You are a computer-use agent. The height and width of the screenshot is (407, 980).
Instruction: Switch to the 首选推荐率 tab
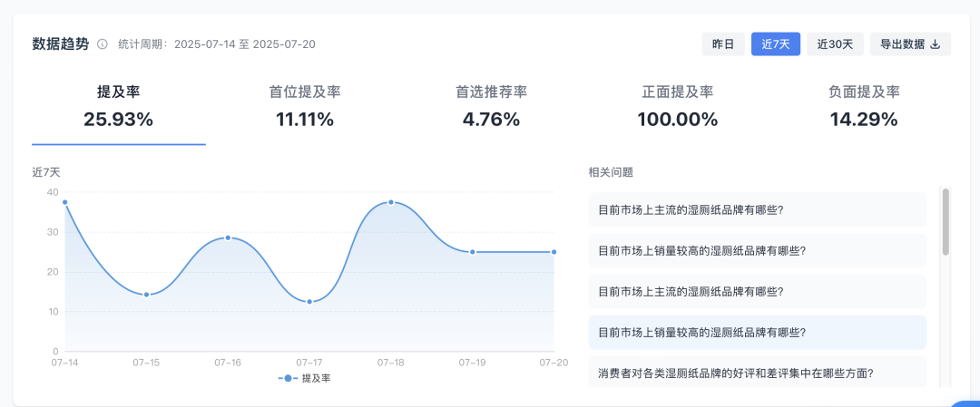[x=491, y=106]
